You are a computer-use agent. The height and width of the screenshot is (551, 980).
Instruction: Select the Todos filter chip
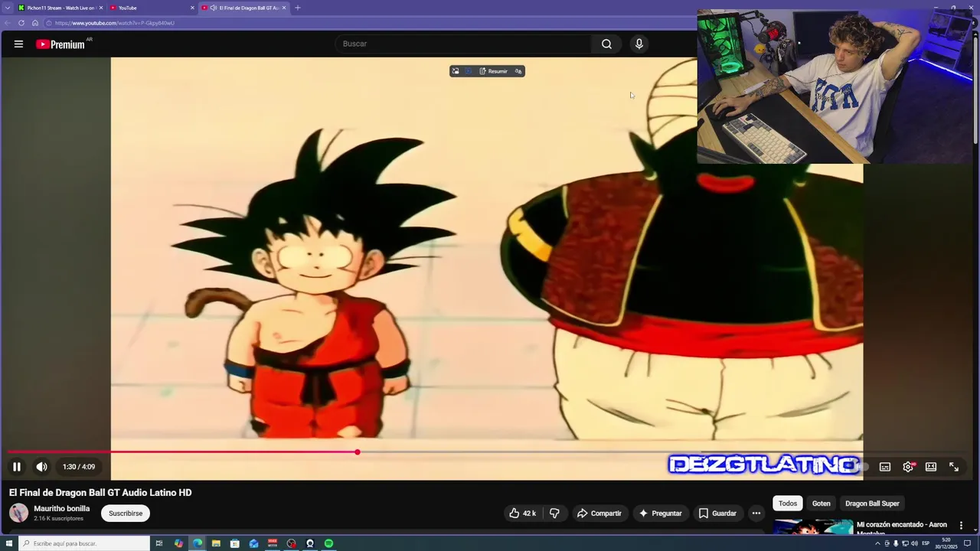pos(788,504)
